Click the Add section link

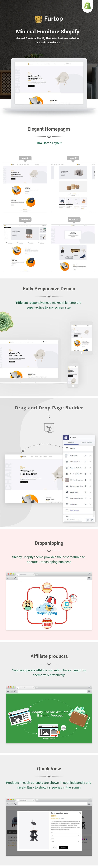tap(74, 510)
